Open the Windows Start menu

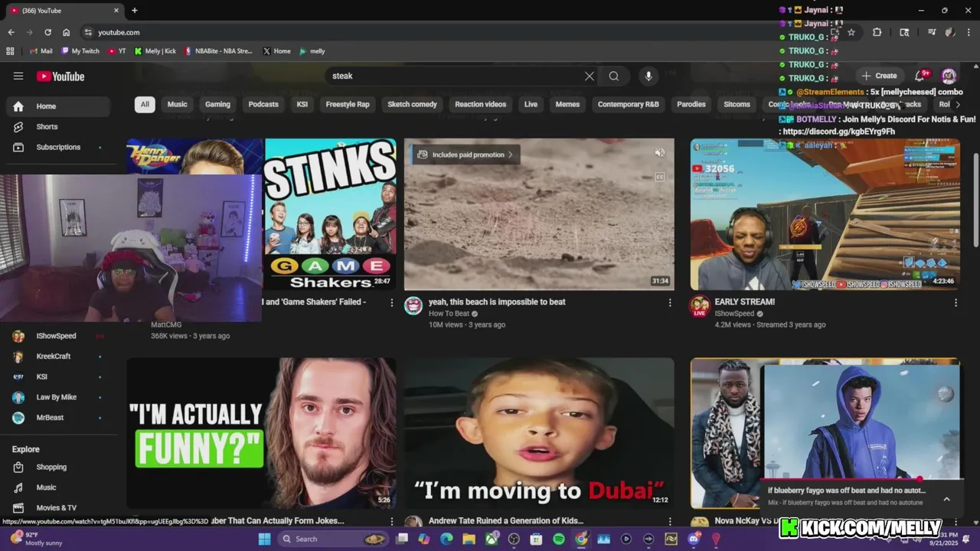point(264,539)
